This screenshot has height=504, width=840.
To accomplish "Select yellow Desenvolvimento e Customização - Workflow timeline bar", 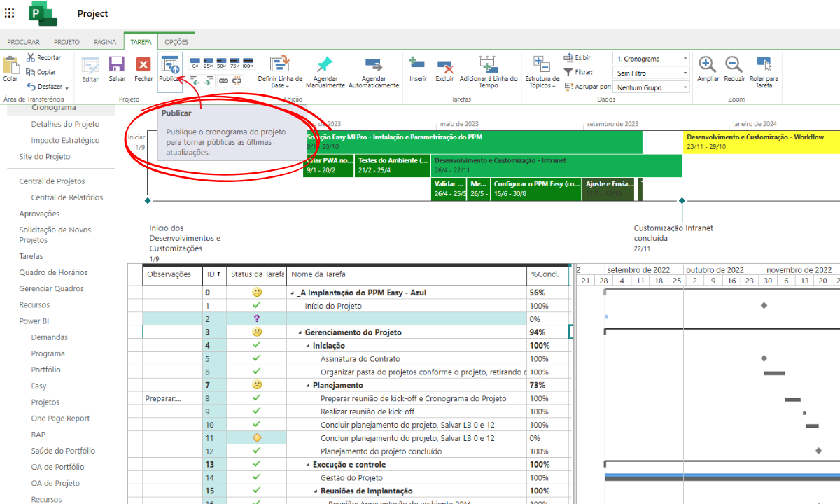I will click(762, 142).
